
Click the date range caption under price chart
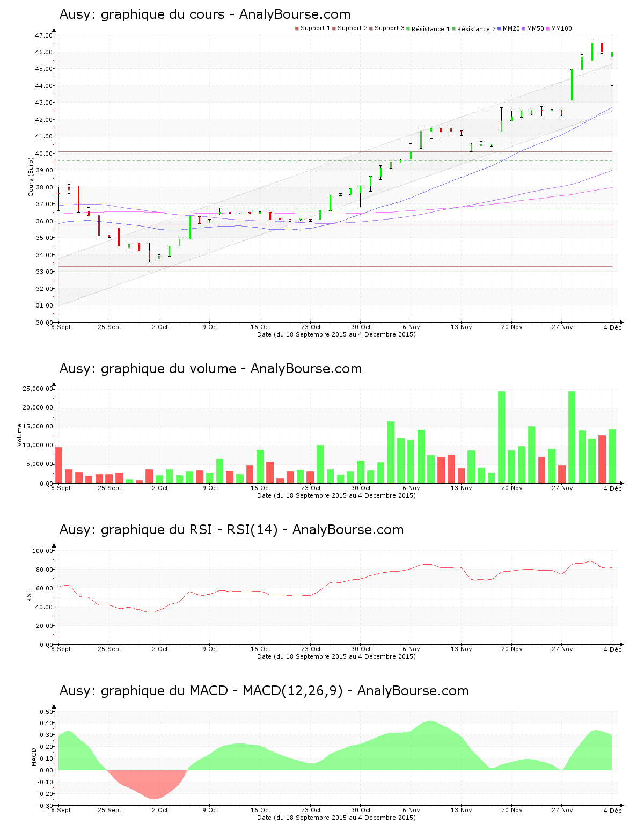[336, 334]
